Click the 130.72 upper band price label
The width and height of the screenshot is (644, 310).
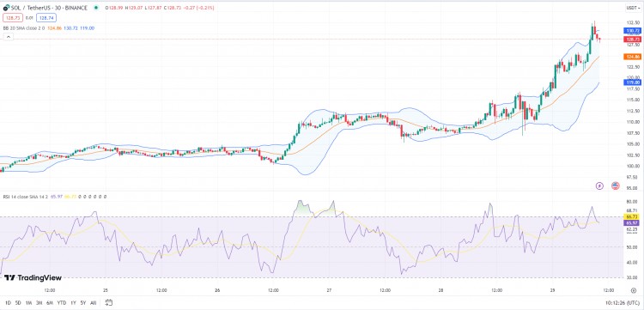click(633, 31)
